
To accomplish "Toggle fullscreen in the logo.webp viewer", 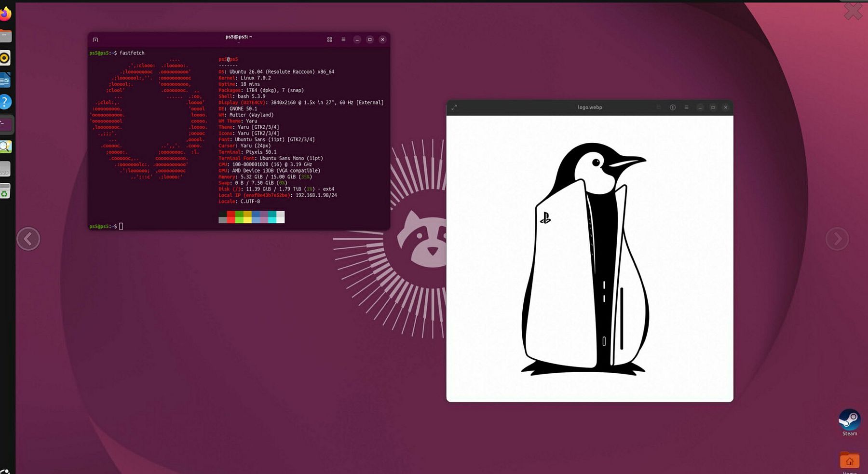I will [x=454, y=108].
